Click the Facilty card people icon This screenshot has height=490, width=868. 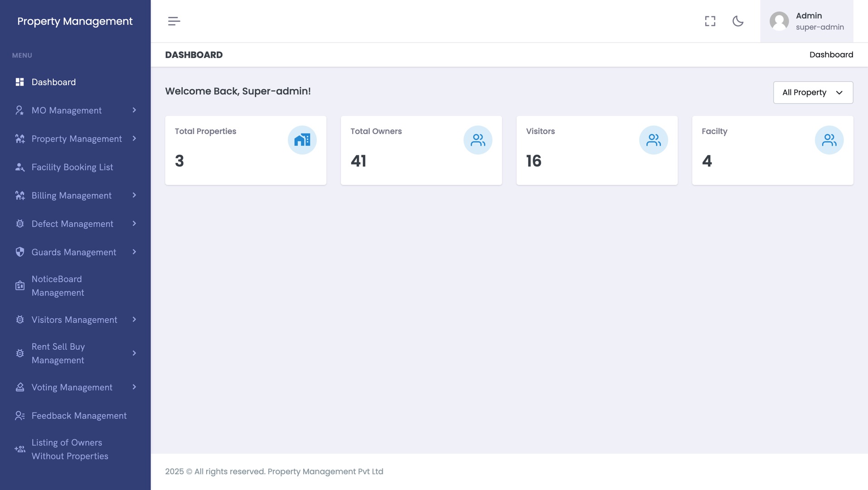tap(829, 140)
